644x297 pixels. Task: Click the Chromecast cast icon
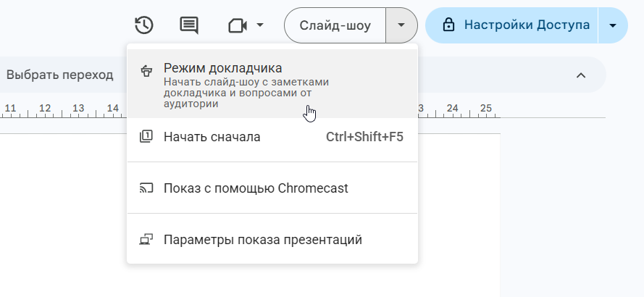146,188
